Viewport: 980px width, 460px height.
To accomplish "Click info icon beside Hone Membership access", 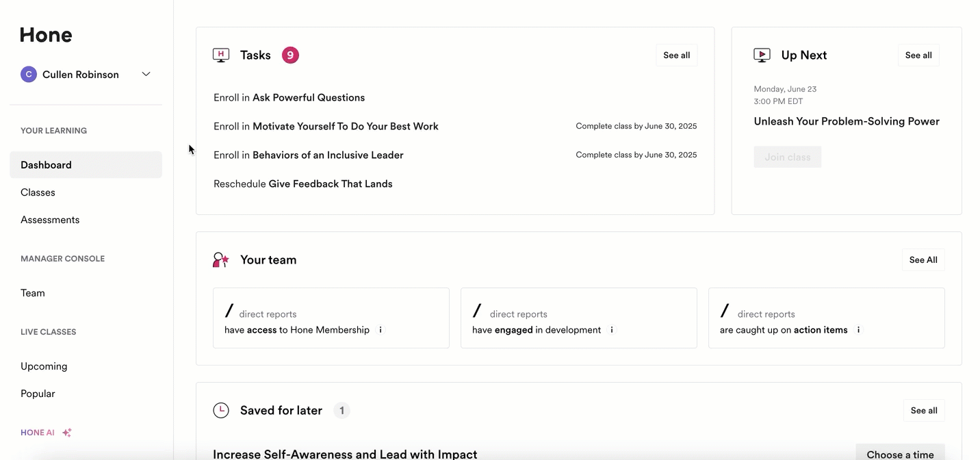I will pyautogui.click(x=381, y=330).
